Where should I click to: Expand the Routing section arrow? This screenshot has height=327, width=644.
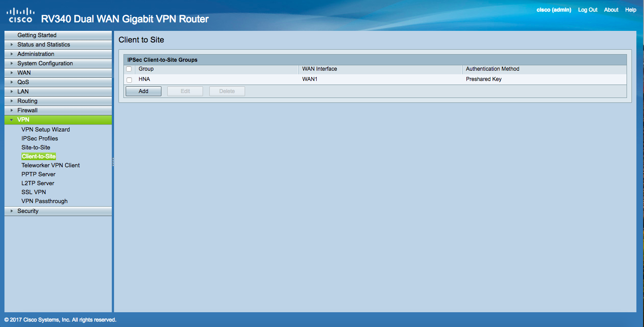tap(12, 101)
